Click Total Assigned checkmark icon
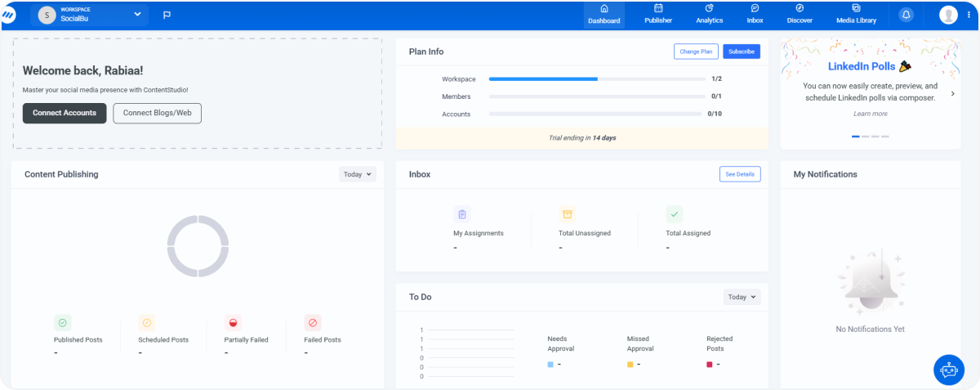Viewport: 980px width, 390px height. [675, 214]
